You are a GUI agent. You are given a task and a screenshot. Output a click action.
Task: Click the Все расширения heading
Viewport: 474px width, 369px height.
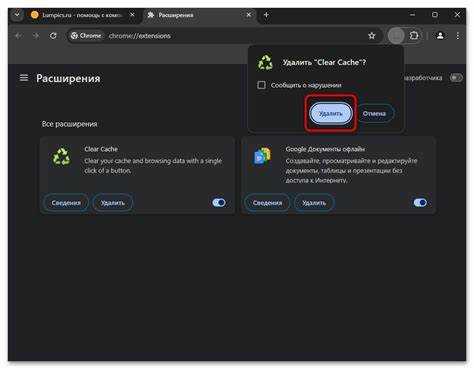[x=69, y=124]
